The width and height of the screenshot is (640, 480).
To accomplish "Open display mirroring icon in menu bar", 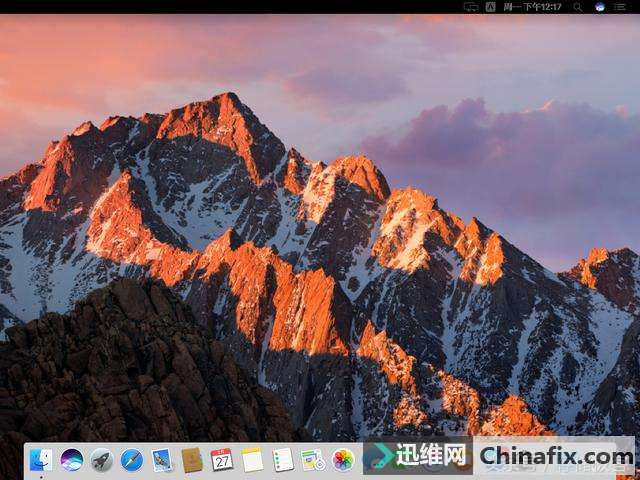I will coord(471,7).
